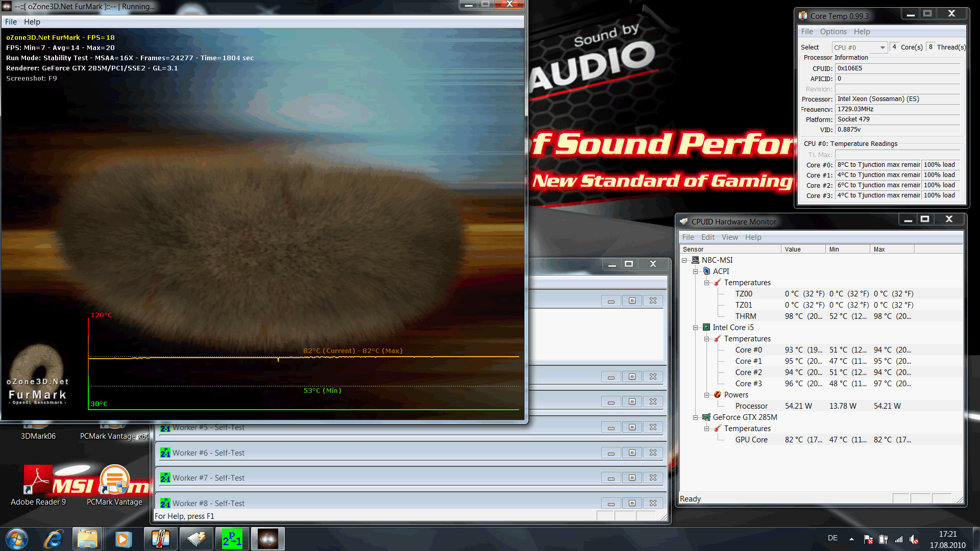Screen dimensions: 980x551
Task: Open the Options menu in Core Temp
Action: [x=833, y=32]
